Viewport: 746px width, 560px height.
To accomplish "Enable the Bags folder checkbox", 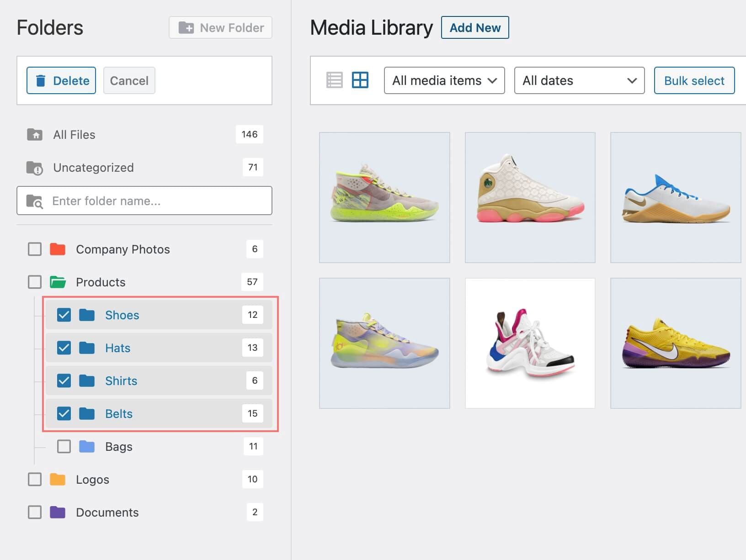I will [64, 446].
